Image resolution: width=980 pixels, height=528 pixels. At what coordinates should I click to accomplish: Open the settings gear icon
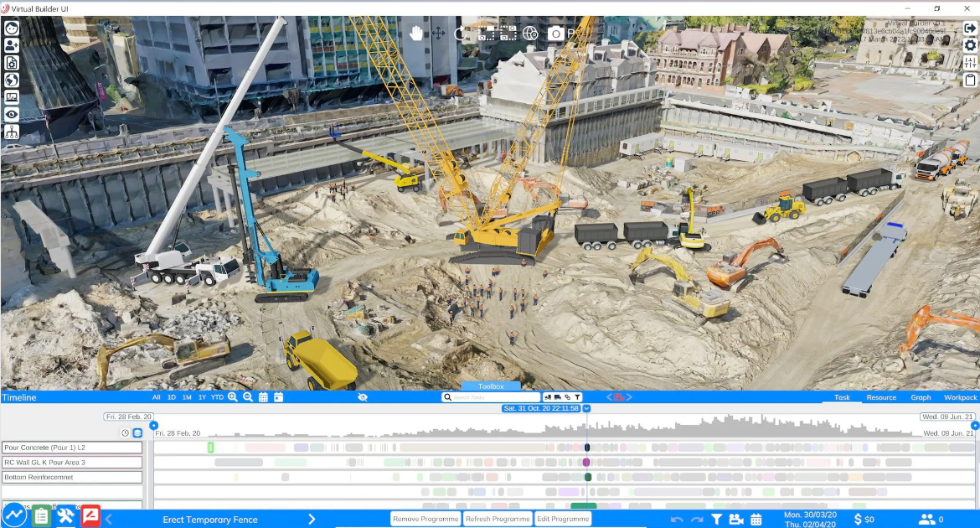[x=970, y=45]
